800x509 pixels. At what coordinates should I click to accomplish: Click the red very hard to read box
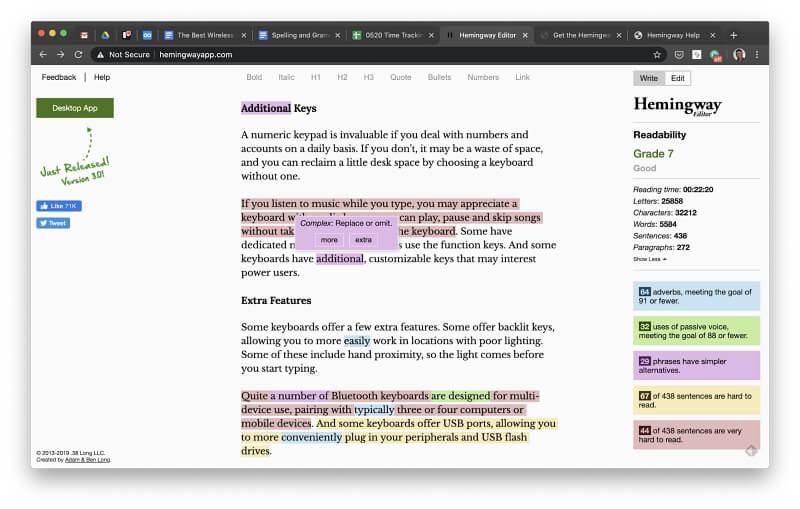[x=696, y=435]
